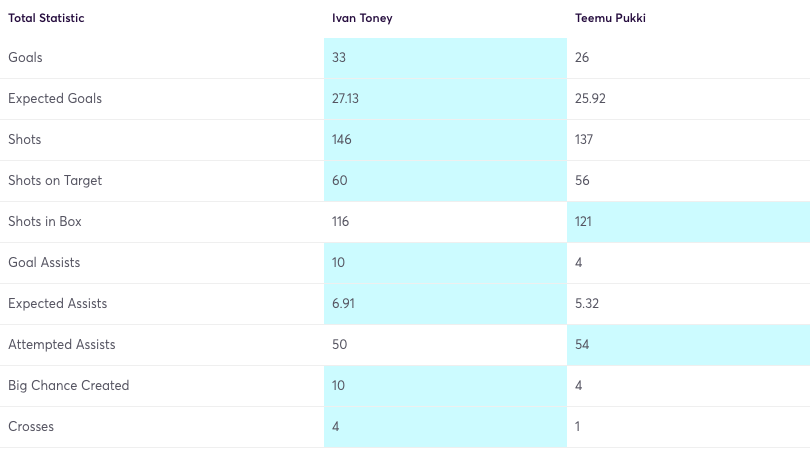The image size is (811, 450).
Task: Click the Shots on Target row label
Action: [55, 181]
